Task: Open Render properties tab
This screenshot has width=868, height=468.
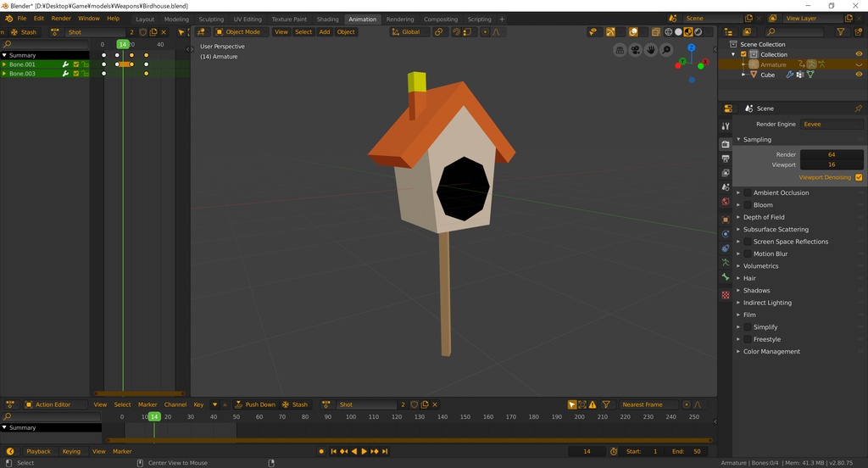Action: pyautogui.click(x=726, y=144)
